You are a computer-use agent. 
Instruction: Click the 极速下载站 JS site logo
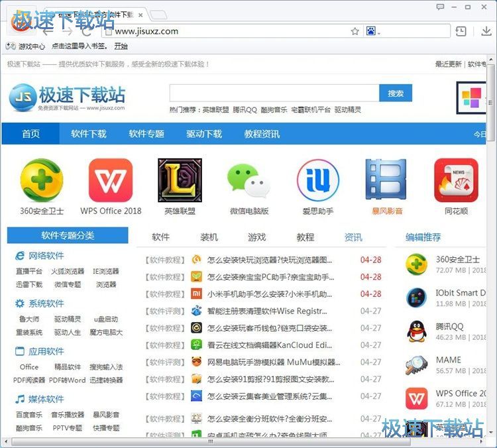click(x=67, y=97)
